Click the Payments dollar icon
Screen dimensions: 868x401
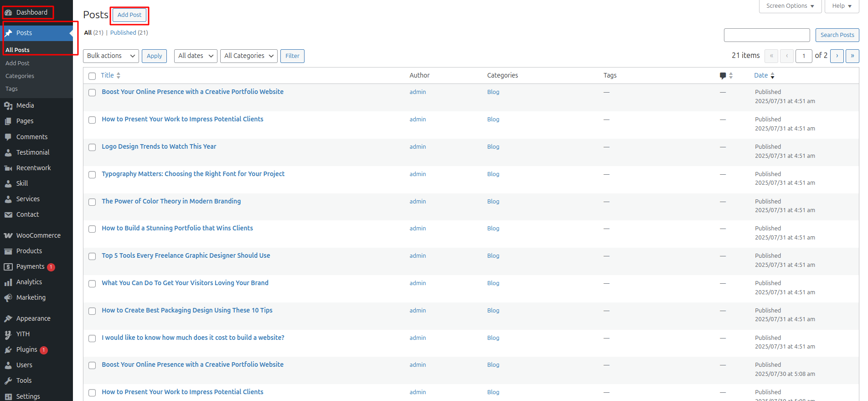(x=8, y=266)
